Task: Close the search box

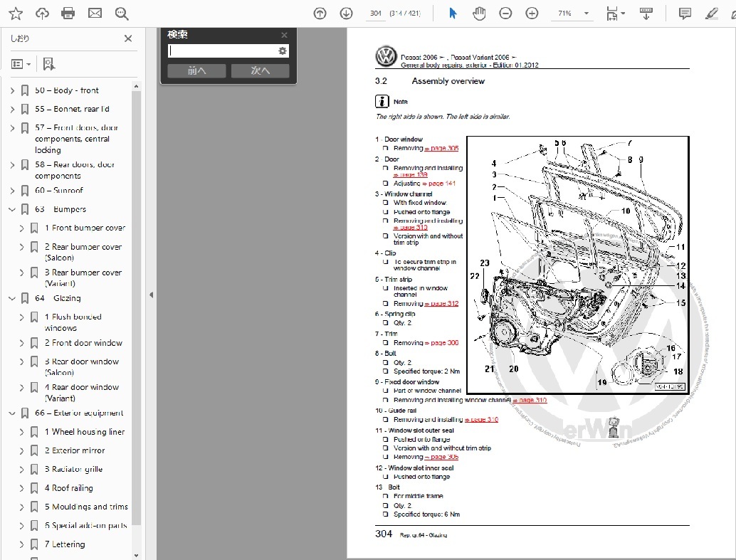Action: click(x=284, y=35)
